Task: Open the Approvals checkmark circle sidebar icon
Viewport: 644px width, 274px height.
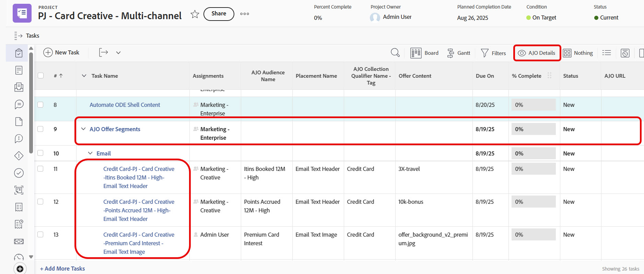Action: [x=19, y=173]
